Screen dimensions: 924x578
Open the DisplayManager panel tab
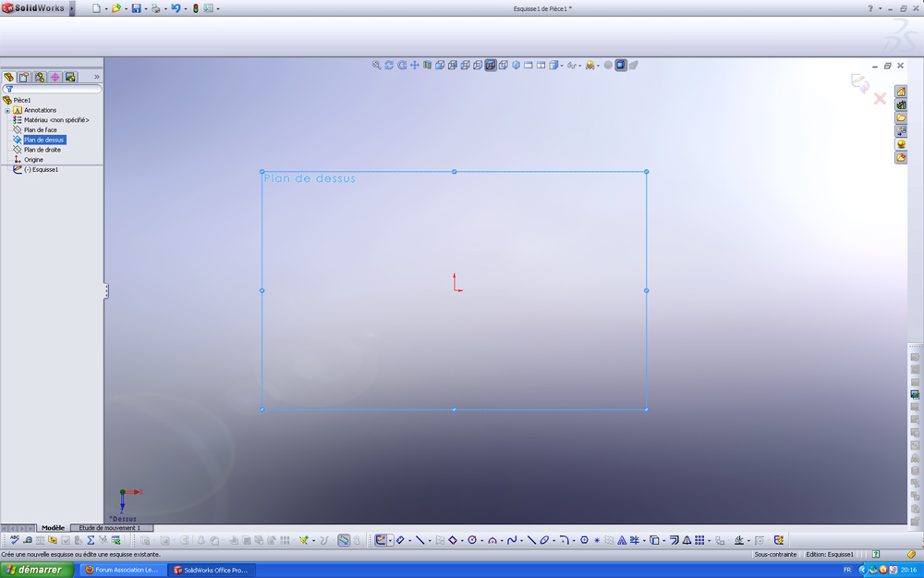pyautogui.click(x=71, y=78)
